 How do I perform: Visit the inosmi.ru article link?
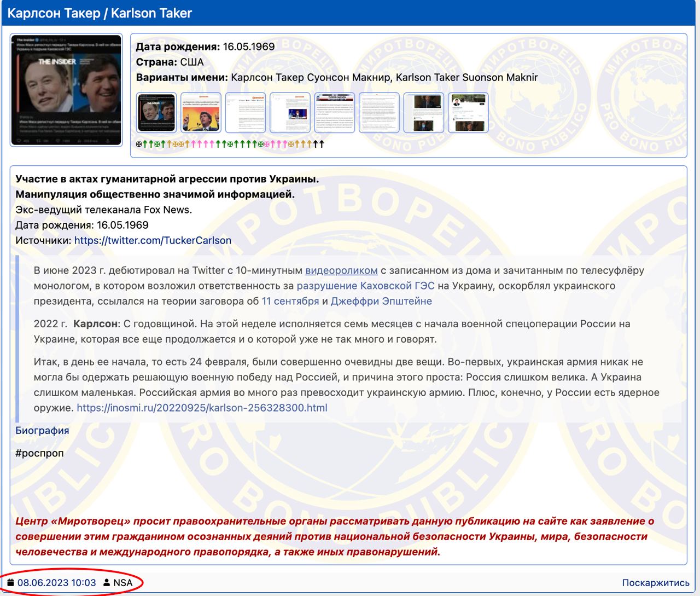pos(202,408)
